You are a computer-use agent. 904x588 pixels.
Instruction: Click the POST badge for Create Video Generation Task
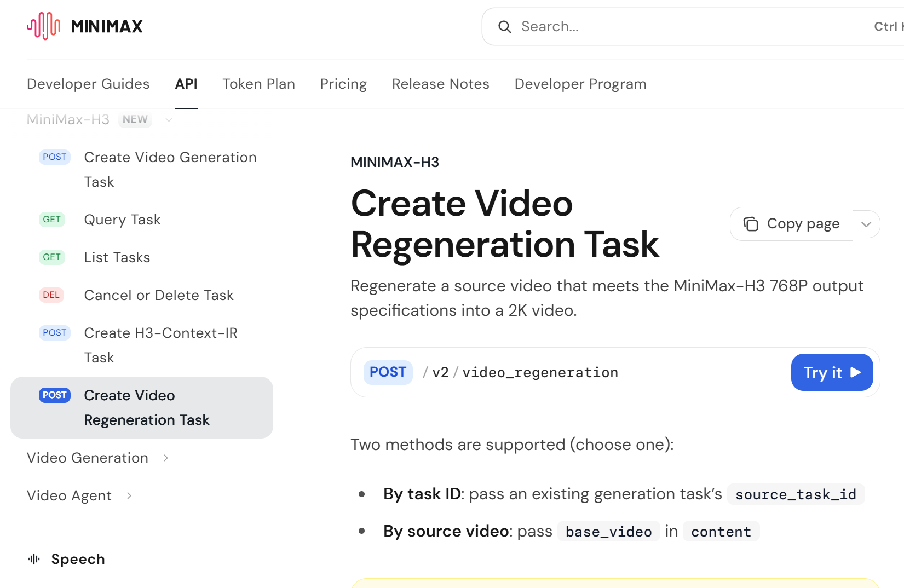55,157
